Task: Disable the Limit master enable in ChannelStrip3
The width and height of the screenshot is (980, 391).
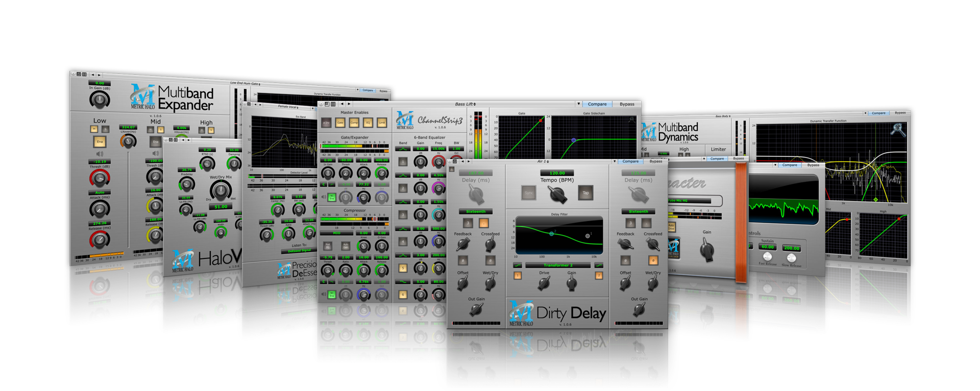Action: click(382, 123)
